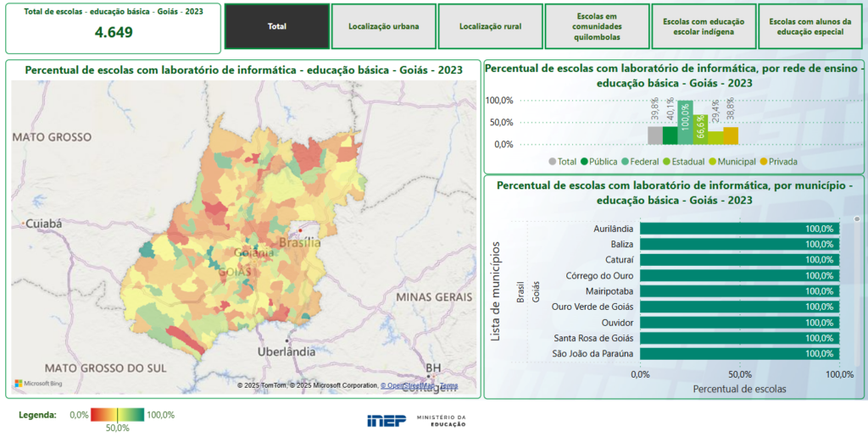Filter by Escolas em comunidades quilombolas

(x=597, y=26)
